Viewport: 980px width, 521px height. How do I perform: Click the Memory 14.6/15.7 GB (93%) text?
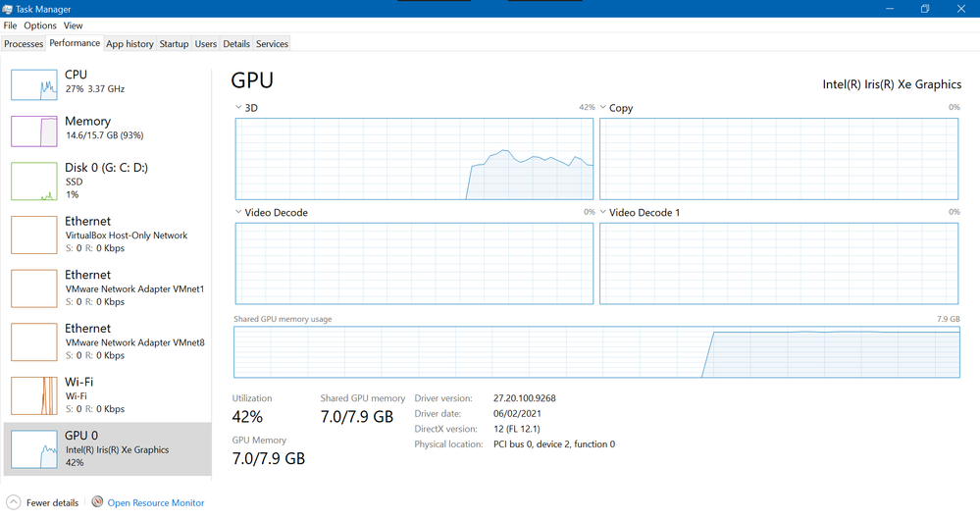click(x=104, y=135)
